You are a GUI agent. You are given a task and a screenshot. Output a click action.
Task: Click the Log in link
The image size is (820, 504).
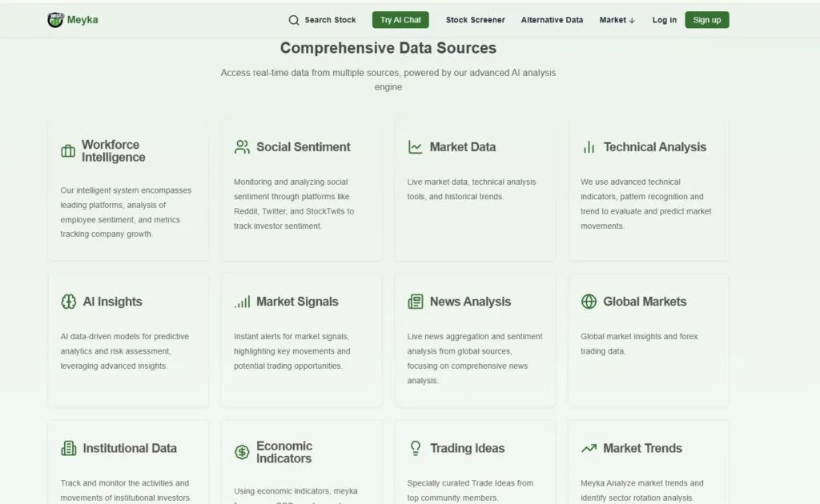click(x=664, y=19)
